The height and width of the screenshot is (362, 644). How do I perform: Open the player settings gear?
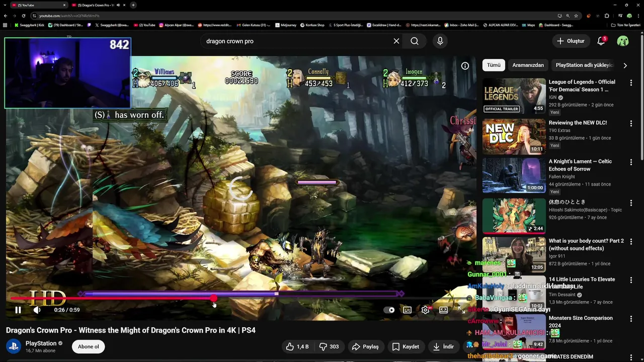(426, 310)
